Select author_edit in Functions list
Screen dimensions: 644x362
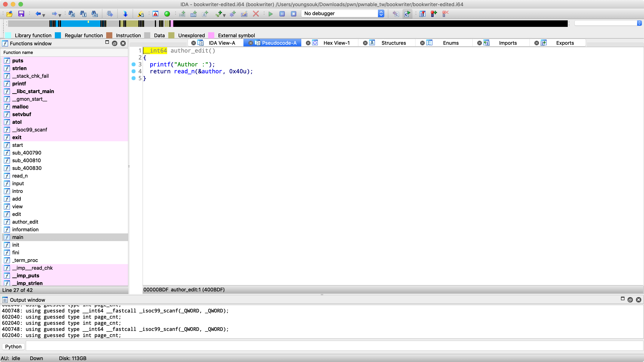point(25,222)
